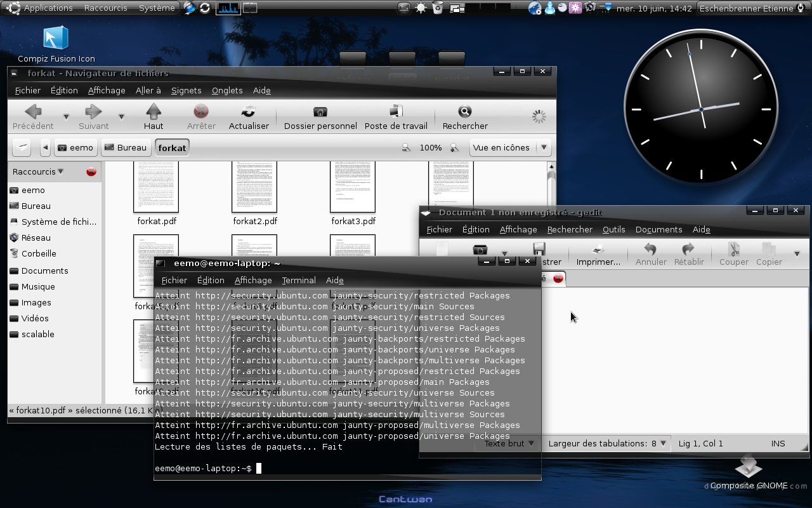Open the Suivant history dropdown arrow
The image size is (812, 508).
(121, 116)
